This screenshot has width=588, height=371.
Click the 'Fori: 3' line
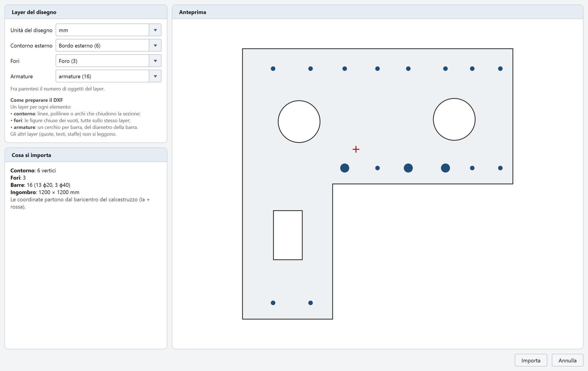click(x=18, y=178)
